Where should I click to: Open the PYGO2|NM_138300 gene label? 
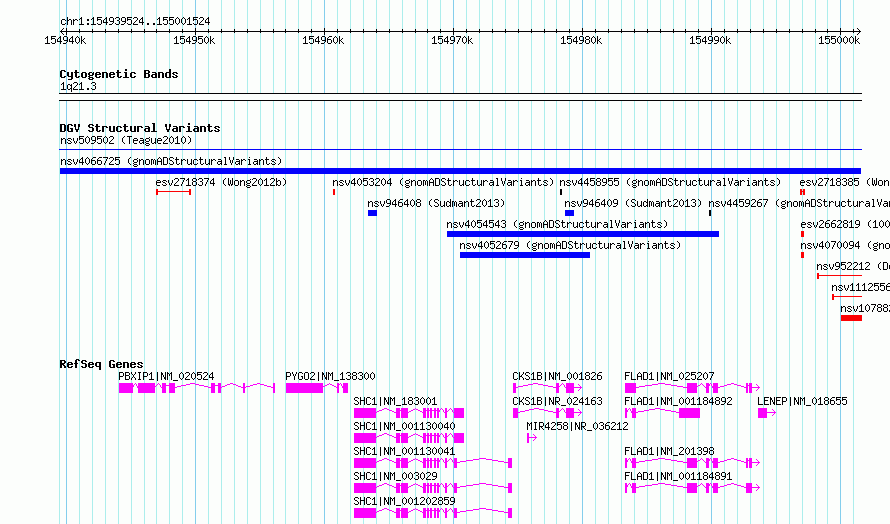pyautogui.click(x=330, y=376)
